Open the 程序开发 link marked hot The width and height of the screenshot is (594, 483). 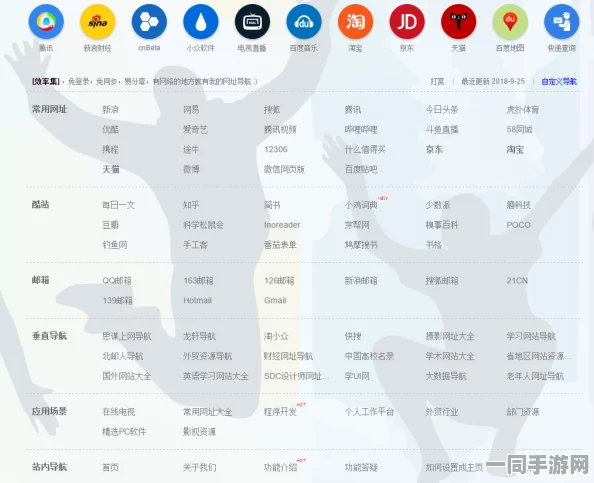[x=280, y=412]
